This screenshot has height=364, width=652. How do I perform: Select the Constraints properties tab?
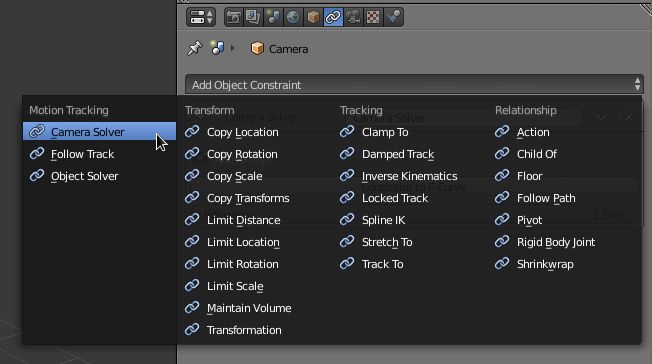point(333,17)
